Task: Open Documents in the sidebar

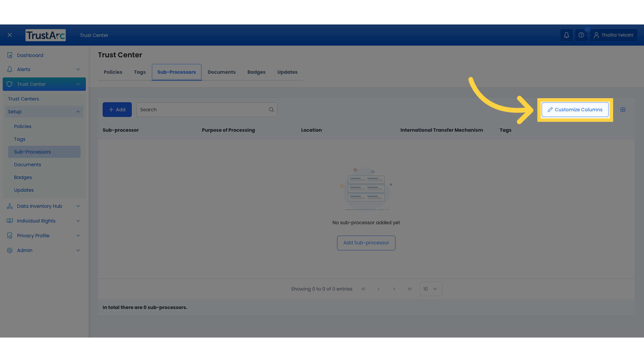Action: pyautogui.click(x=28, y=165)
